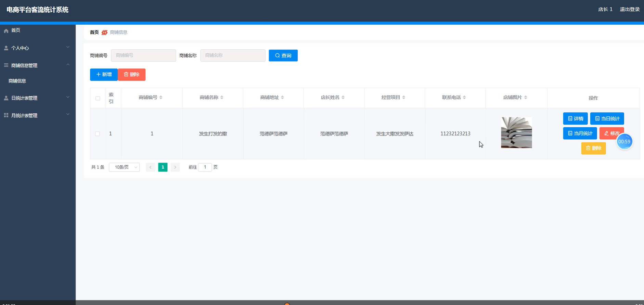
Task: Click the 查询 search button
Action: point(283,55)
